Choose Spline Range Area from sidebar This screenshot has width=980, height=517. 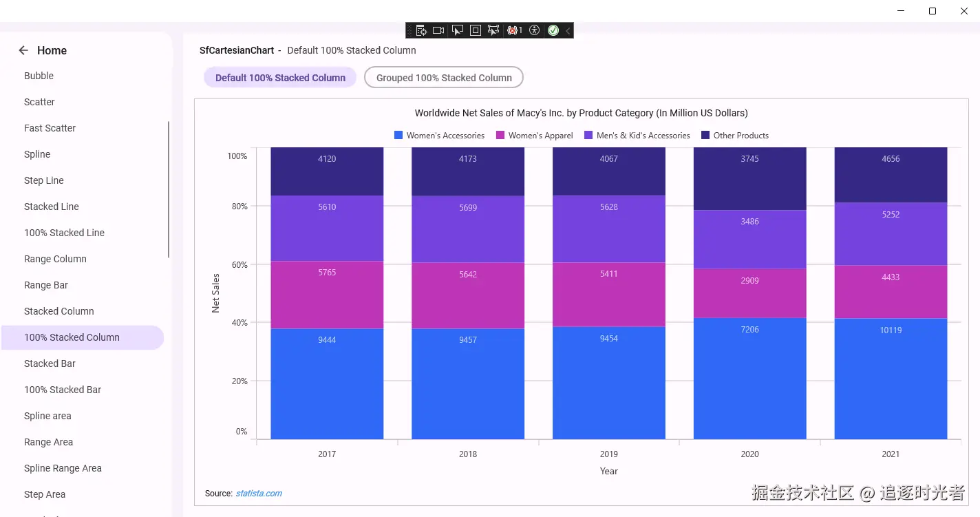tap(63, 468)
